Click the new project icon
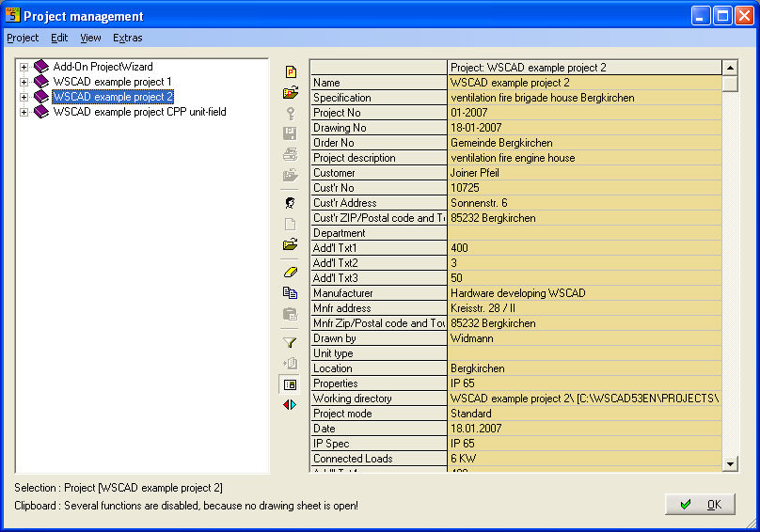This screenshot has height=532, width=760. (x=291, y=71)
